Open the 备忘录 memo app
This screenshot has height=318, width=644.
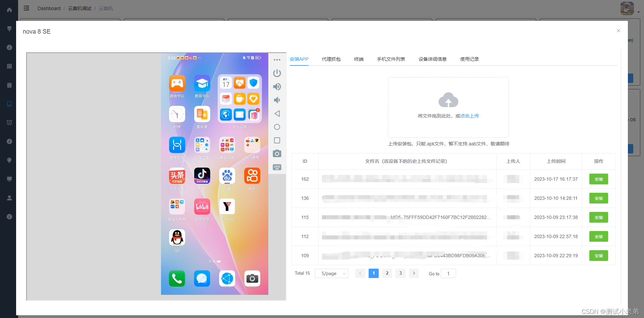tap(202, 114)
